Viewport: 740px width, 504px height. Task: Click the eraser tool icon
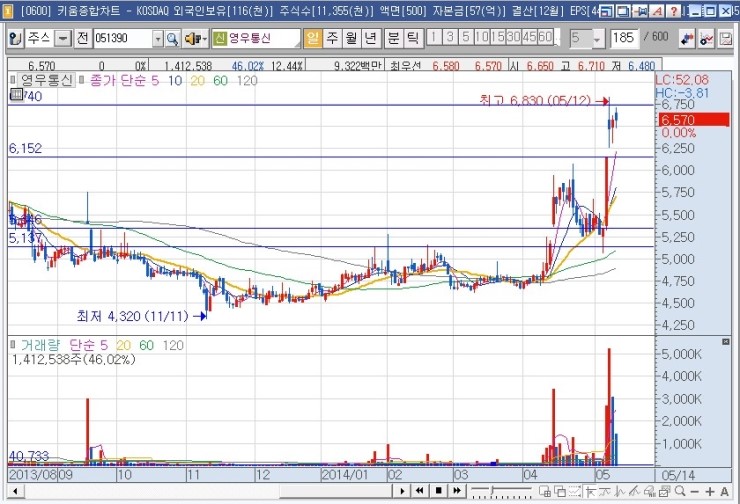(x=649, y=491)
